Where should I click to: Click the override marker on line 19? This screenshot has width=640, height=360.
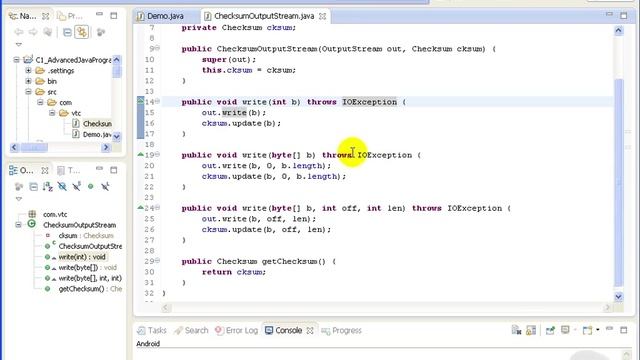[140, 154]
